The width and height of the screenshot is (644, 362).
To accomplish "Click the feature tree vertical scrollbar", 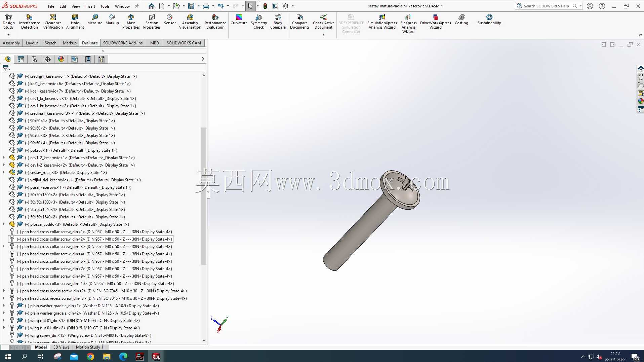I will (204, 196).
